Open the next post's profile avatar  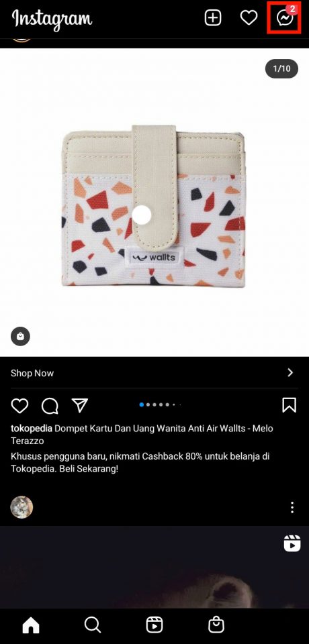(x=21, y=507)
